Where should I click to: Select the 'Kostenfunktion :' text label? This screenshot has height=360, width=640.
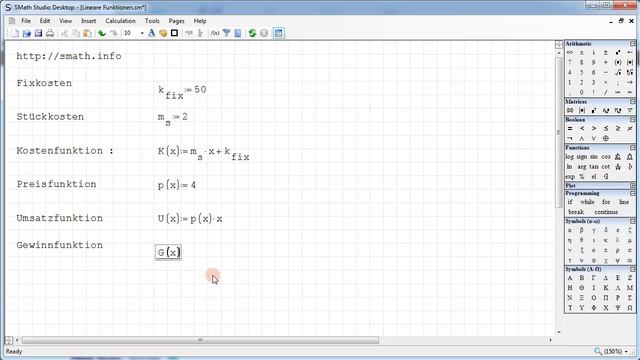65,151
